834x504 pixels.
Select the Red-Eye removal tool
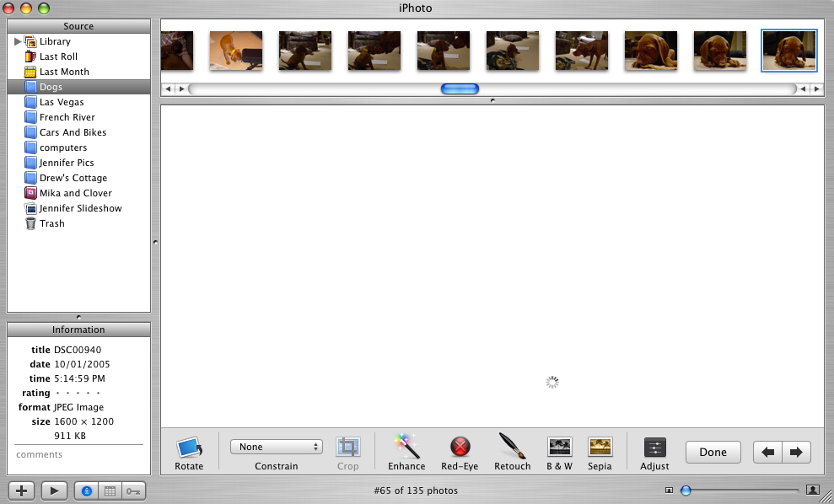pyautogui.click(x=460, y=447)
